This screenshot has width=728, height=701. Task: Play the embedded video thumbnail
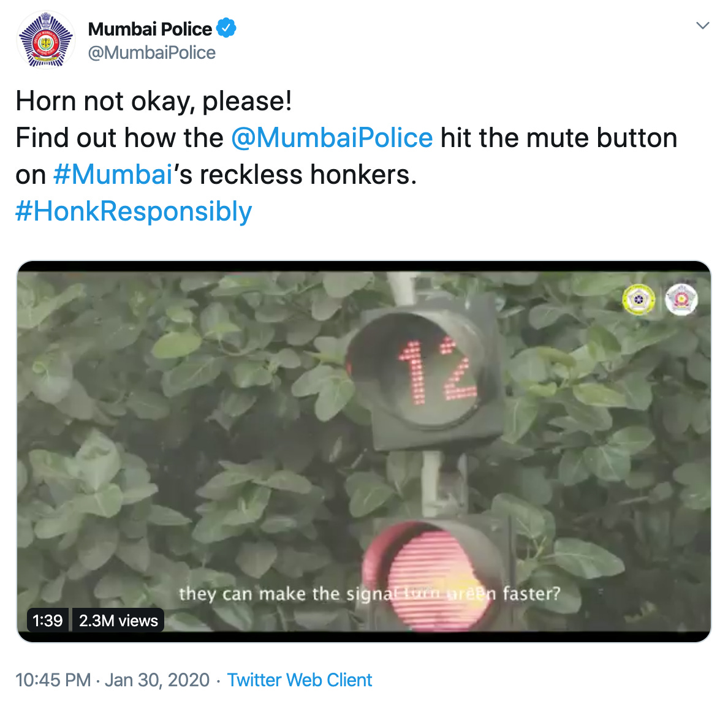pos(364,451)
